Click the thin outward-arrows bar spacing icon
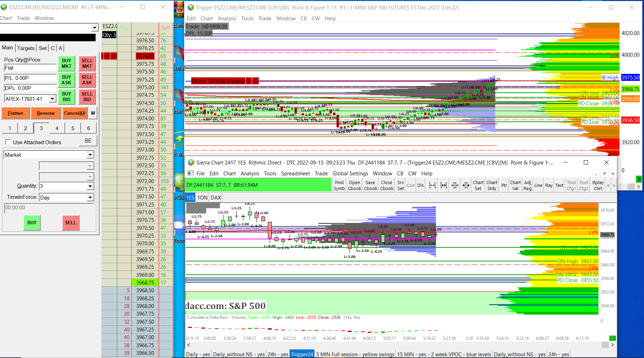The width and height of the screenshot is (644, 358). 432,185
